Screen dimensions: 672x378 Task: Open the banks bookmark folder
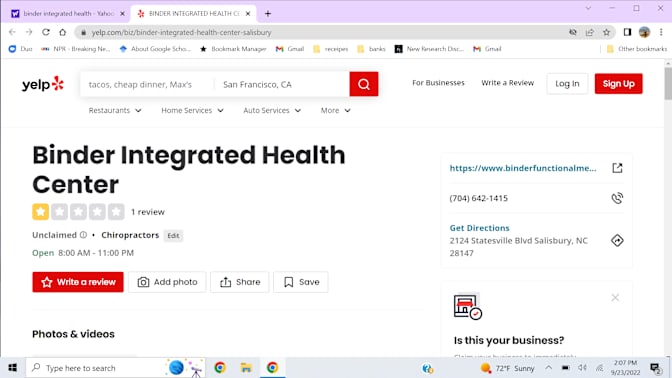pos(372,49)
